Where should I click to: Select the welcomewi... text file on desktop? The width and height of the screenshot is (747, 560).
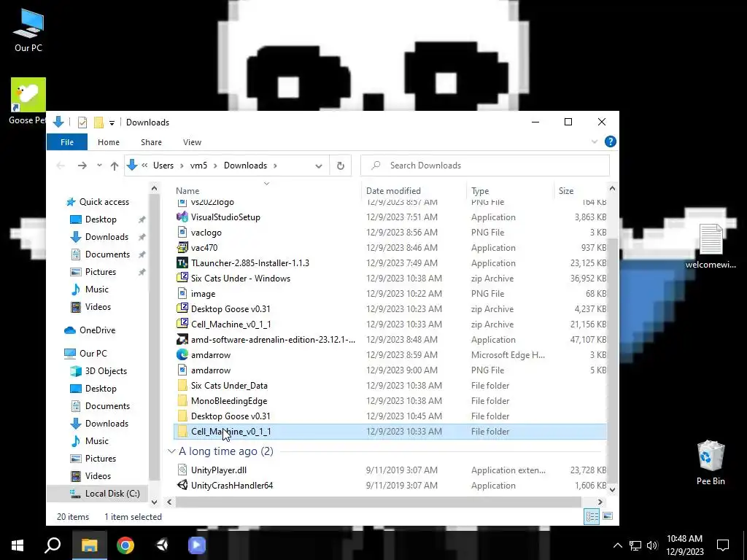711,246
